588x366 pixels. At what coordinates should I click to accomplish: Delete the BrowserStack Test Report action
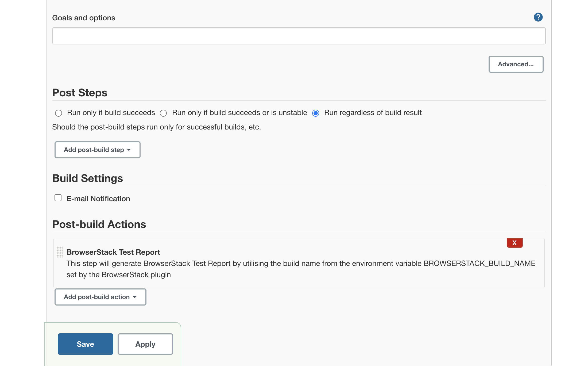[x=514, y=243]
